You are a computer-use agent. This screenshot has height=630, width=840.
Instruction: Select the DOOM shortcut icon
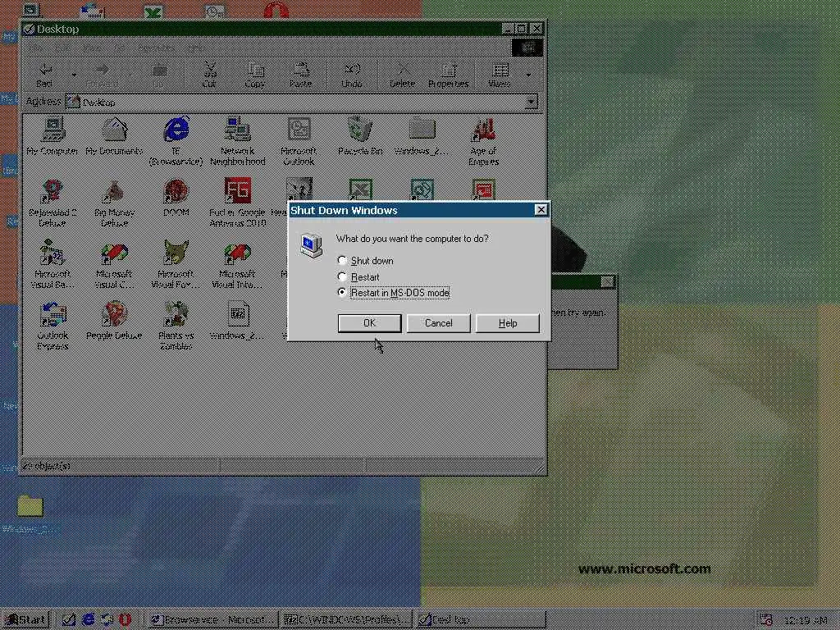point(176,199)
